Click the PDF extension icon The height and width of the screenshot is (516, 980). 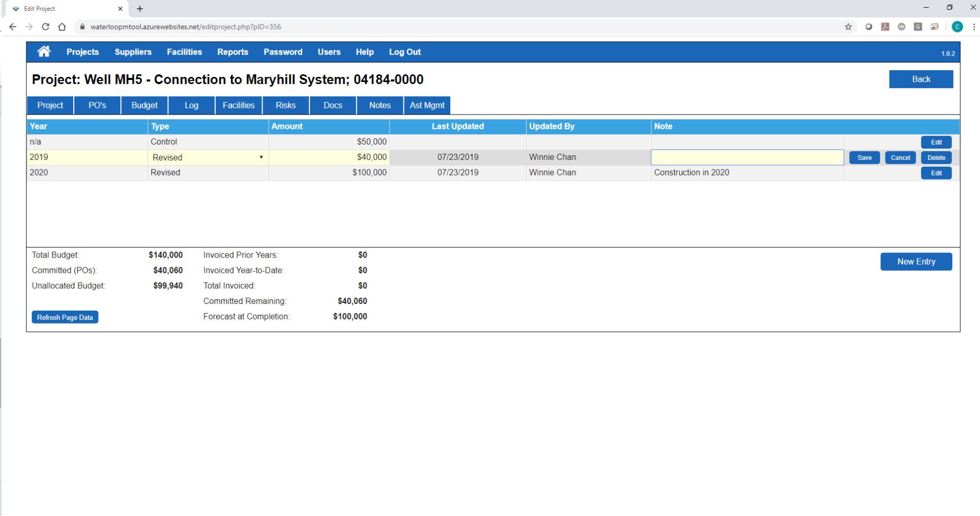pos(885,27)
